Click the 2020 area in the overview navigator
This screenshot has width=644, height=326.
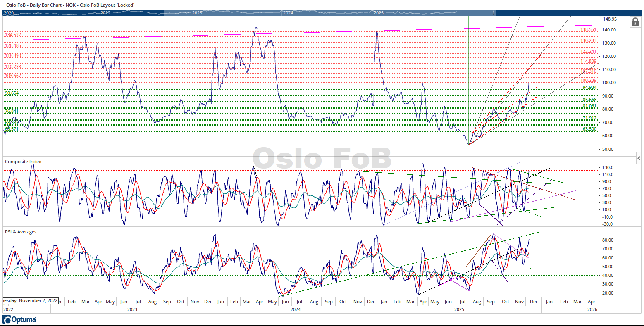coord(9,13)
